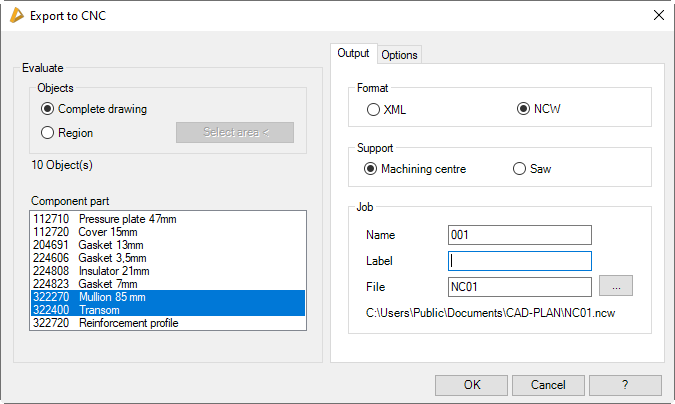Click the OK button
The height and width of the screenshot is (404, 675).
tap(471, 385)
